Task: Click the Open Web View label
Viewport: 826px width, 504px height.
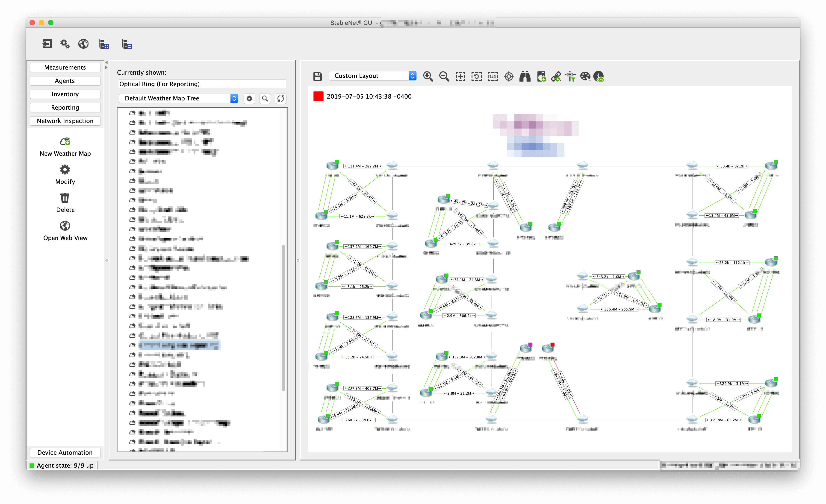Action: coord(65,238)
